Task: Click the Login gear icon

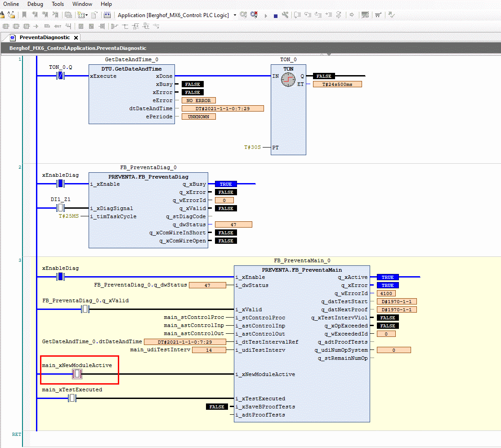Action: tap(243, 15)
